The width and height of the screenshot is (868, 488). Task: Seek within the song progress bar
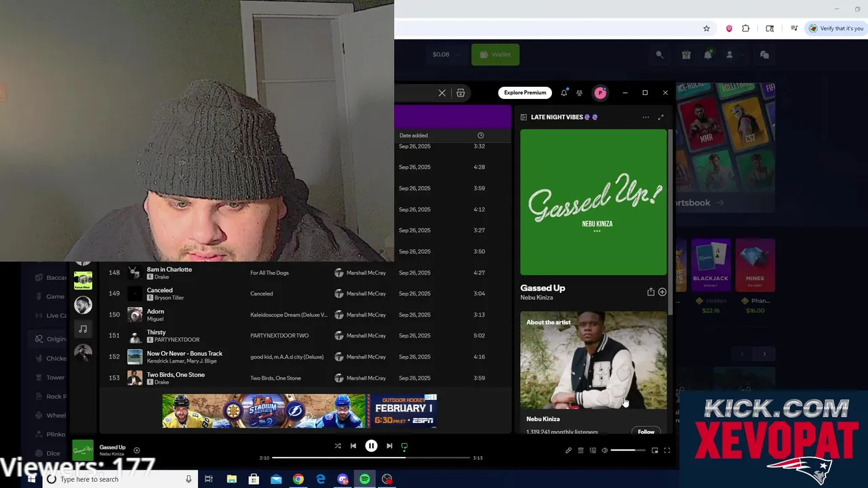coord(370,457)
